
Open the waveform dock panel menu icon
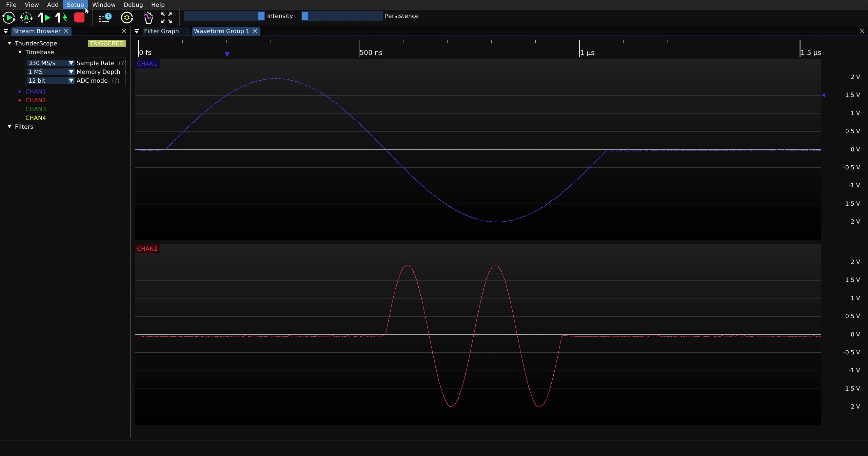[137, 31]
